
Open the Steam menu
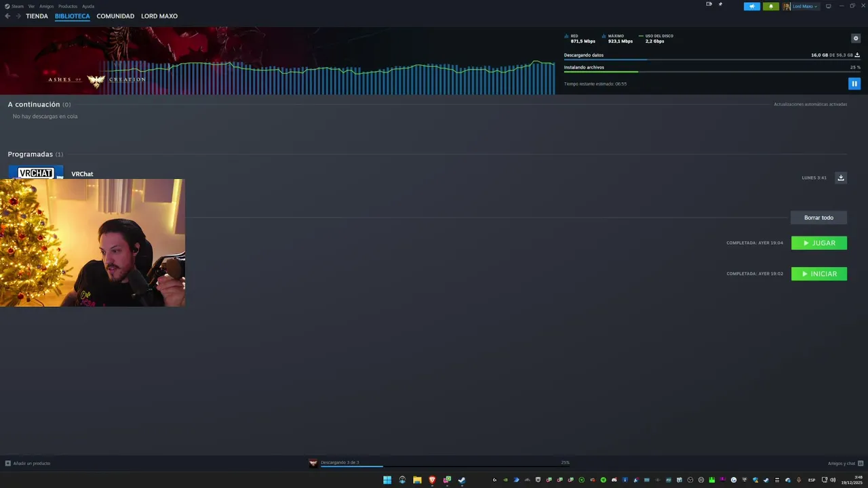point(14,6)
